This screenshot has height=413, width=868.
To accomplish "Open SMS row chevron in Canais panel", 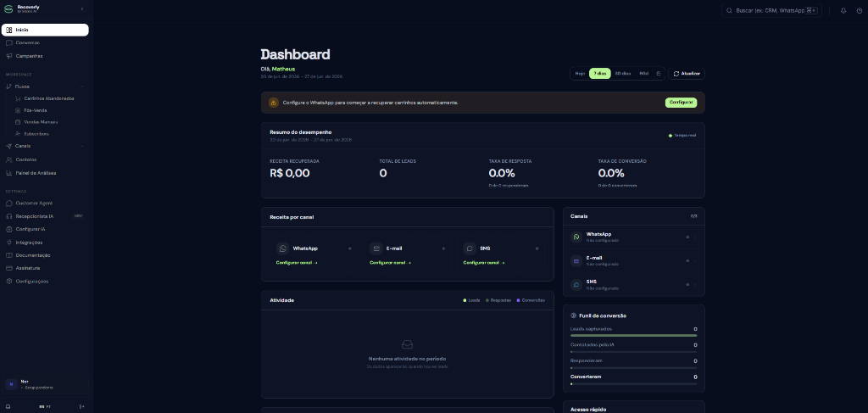I will [695, 285].
